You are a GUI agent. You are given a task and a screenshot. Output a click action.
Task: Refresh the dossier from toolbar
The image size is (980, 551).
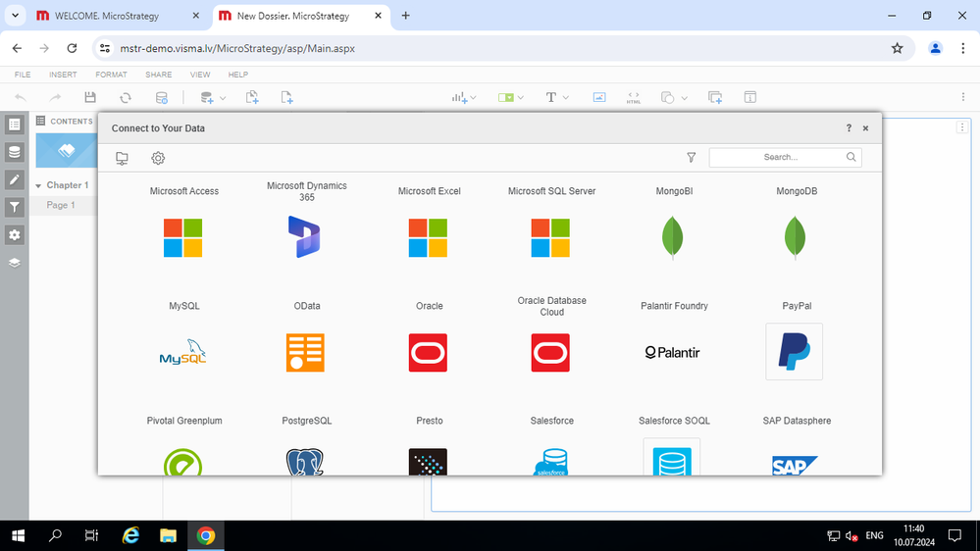coord(126,97)
